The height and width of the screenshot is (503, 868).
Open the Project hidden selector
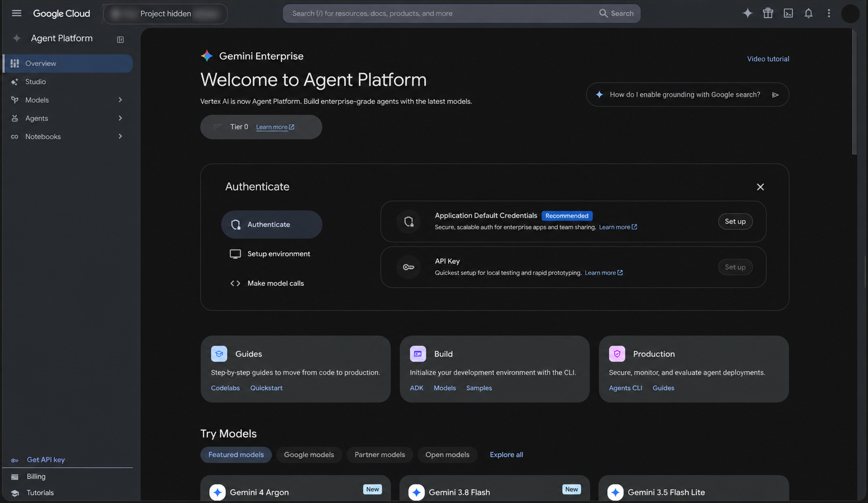point(165,14)
